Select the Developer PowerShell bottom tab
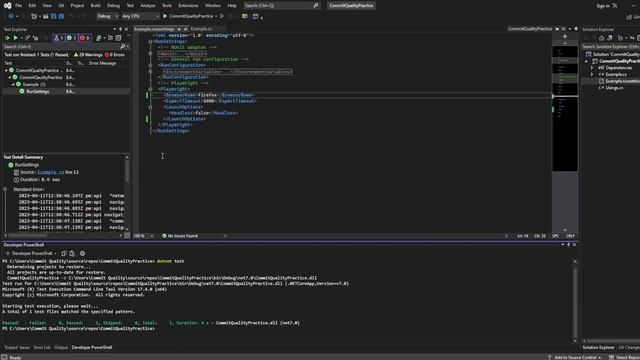Screen dimensions: 640x360 (92, 347)
